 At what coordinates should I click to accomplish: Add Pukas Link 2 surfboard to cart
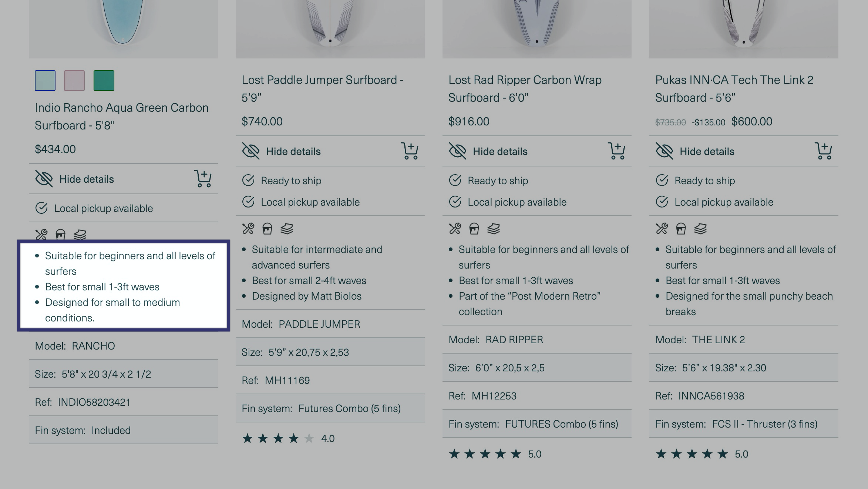(x=823, y=151)
